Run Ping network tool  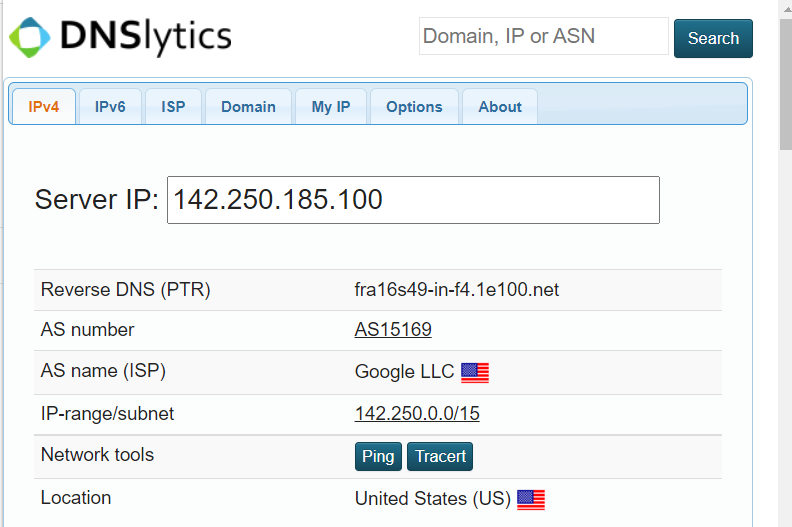click(378, 456)
